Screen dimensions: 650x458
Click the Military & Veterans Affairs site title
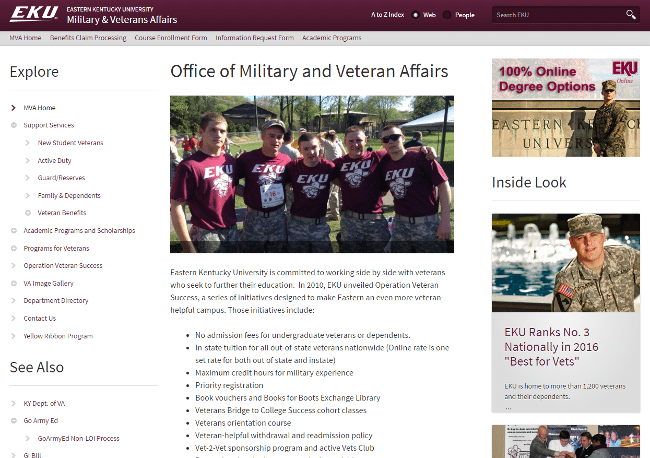pos(122,19)
